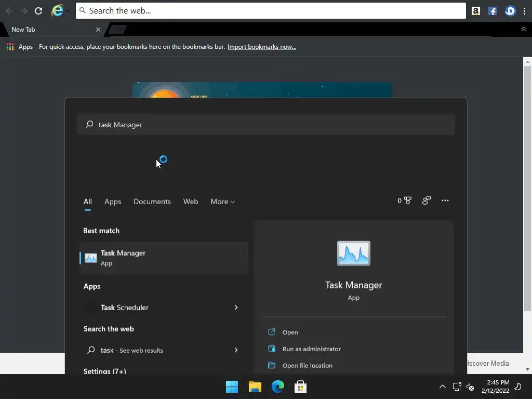The height and width of the screenshot is (399, 532).
Task: Select the Task Scheduler app result
Action: point(125,308)
